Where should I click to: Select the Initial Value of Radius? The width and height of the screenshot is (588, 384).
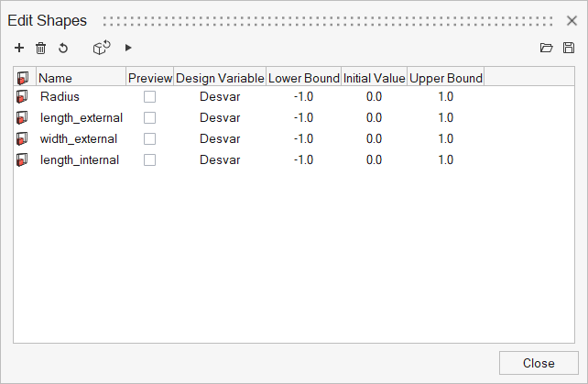374,96
